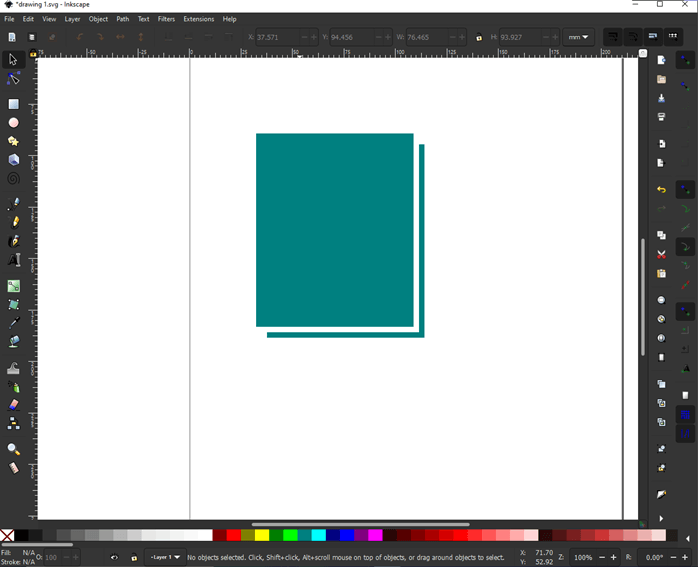Select the Rectangle tool

(x=14, y=104)
